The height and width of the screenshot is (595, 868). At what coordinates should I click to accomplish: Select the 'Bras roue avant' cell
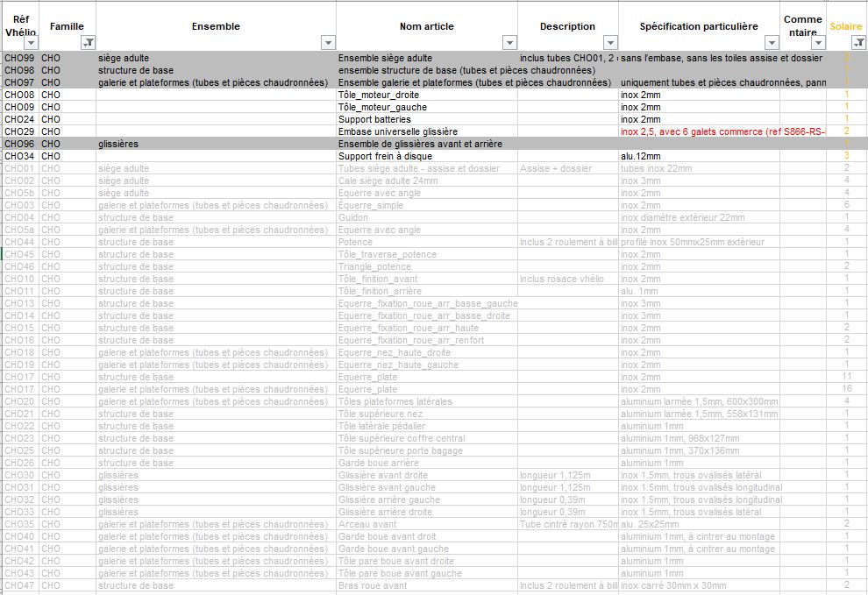click(427, 585)
